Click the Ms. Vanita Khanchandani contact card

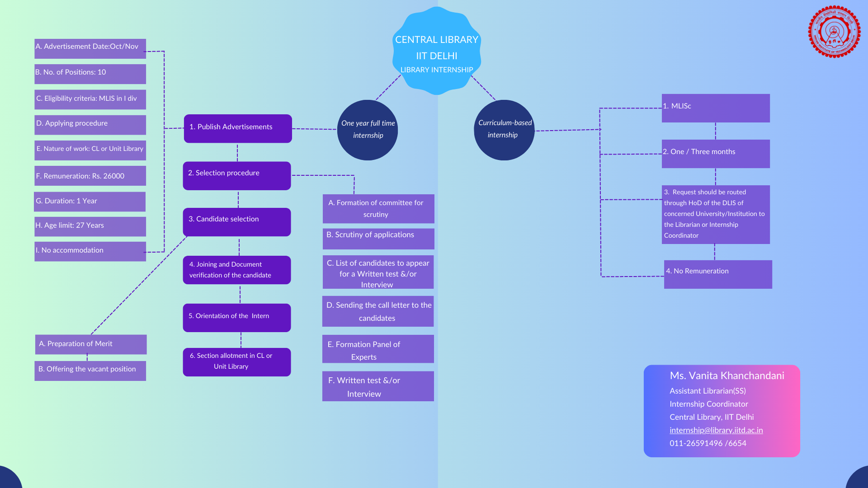tap(722, 411)
